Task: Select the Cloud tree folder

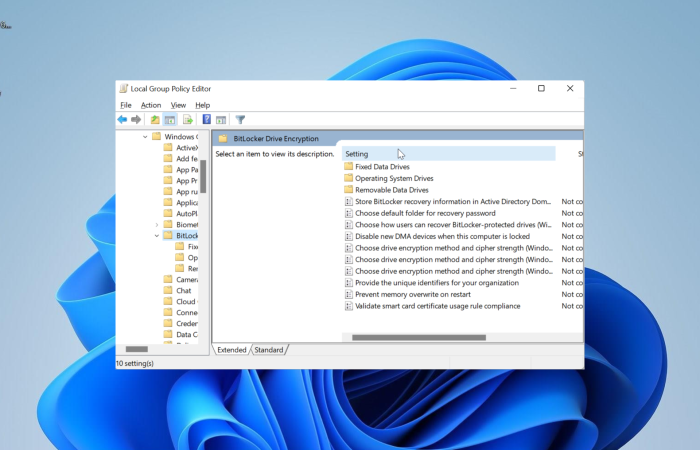Action: pos(181,301)
